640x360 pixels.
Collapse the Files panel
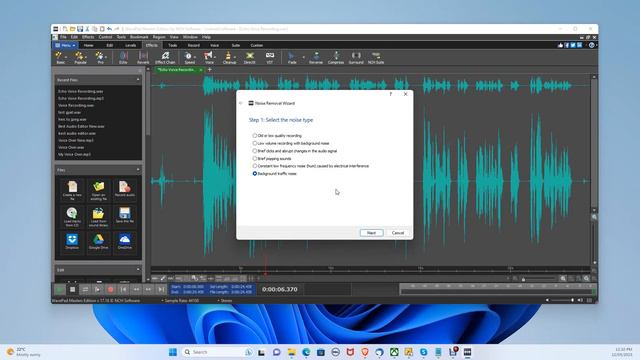tap(138, 169)
